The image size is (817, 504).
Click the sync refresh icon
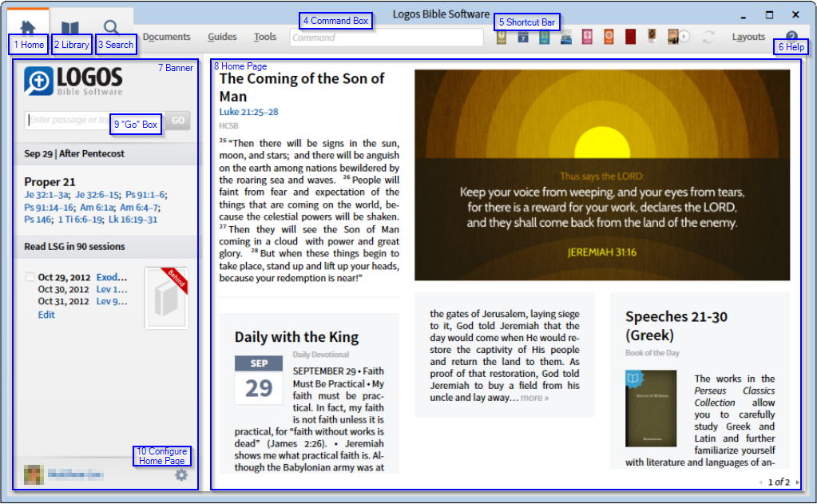click(x=708, y=37)
